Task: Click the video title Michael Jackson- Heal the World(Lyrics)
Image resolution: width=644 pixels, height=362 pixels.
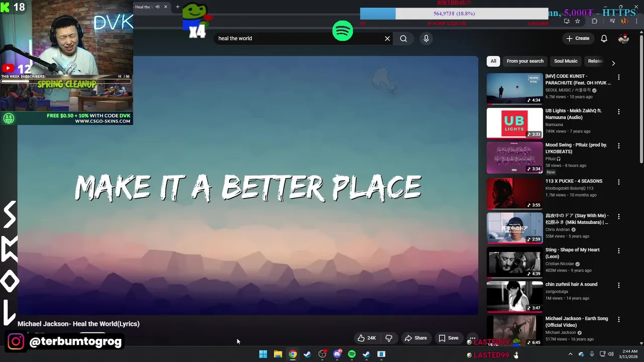Action: 78,324
